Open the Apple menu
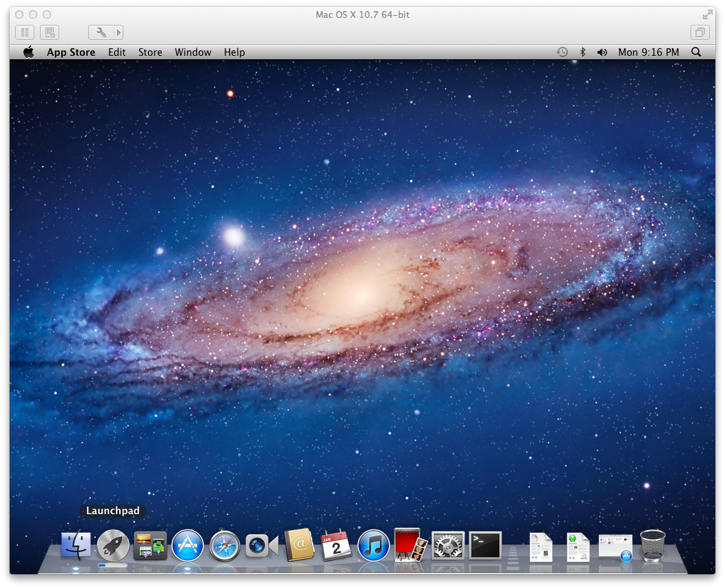The width and height of the screenshot is (725, 588). [x=29, y=52]
